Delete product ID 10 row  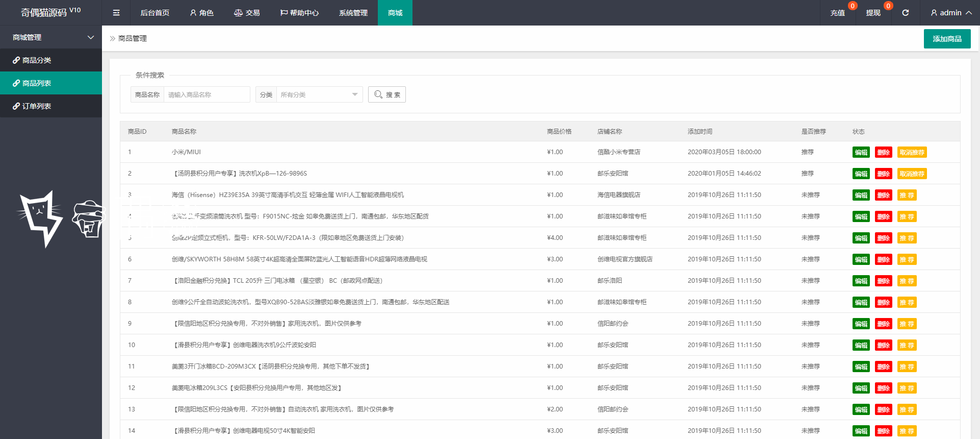coord(884,345)
